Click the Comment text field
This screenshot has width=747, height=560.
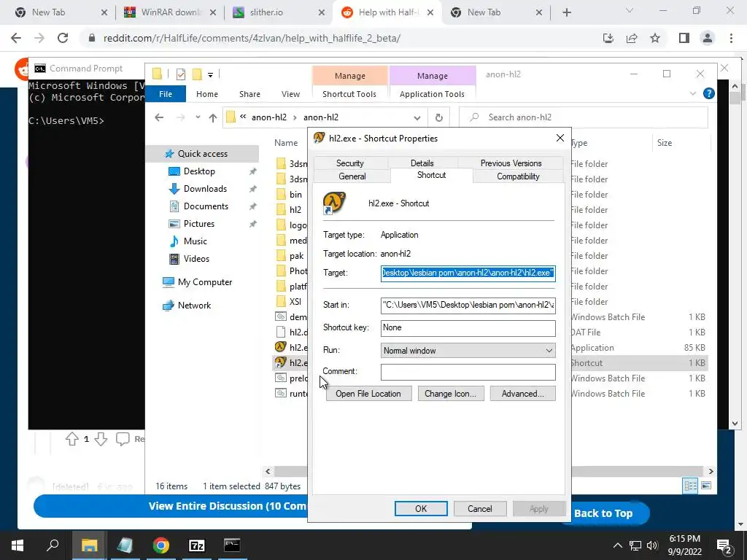point(468,372)
